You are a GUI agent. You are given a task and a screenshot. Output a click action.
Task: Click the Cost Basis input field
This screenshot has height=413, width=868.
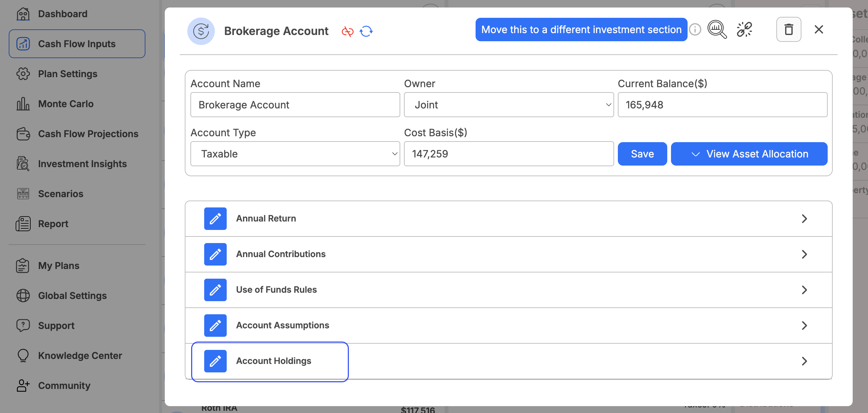pos(509,154)
